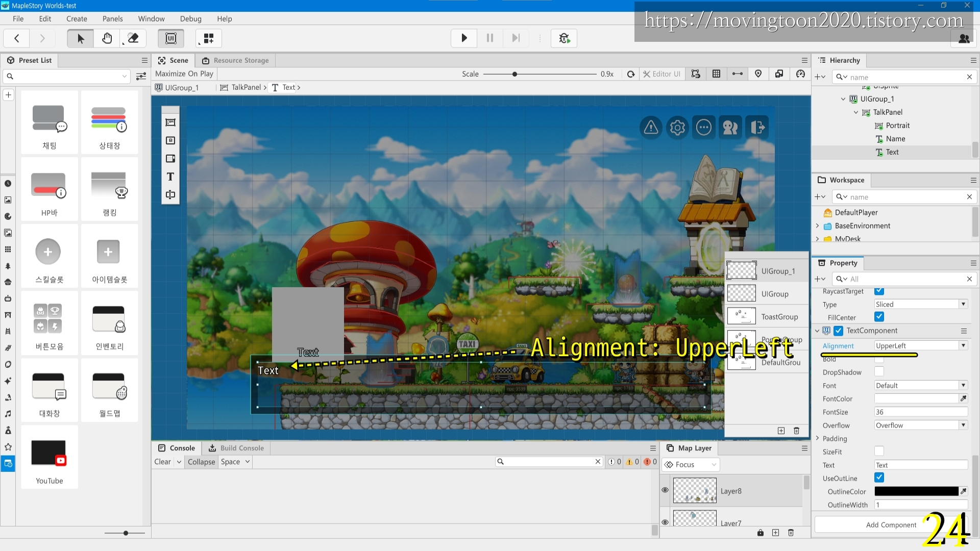Start playing the world

tap(464, 38)
